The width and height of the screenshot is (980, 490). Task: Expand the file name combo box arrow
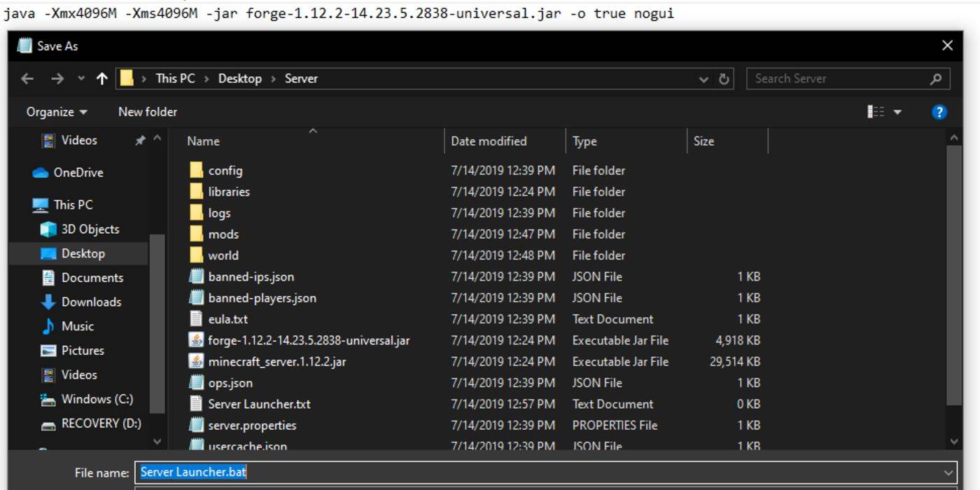coord(947,472)
